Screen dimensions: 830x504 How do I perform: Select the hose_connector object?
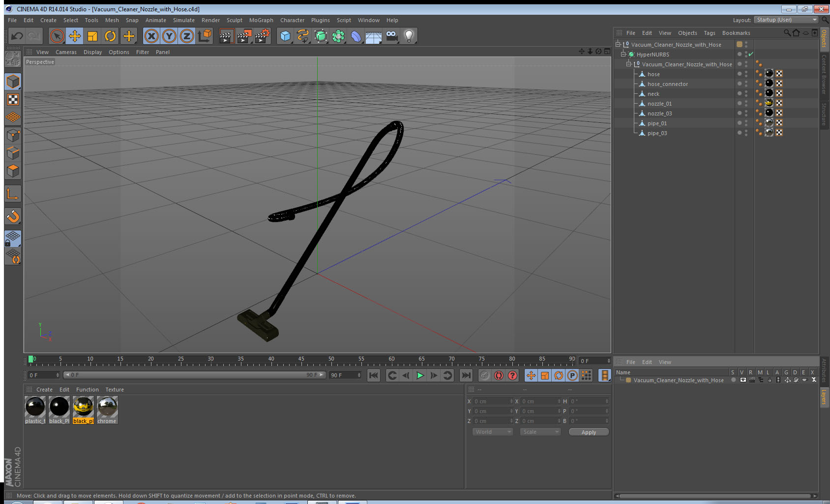pos(667,84)
